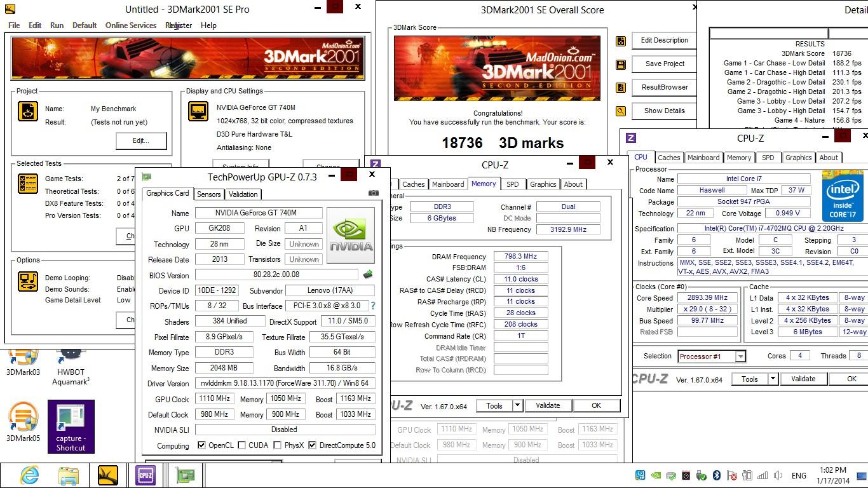
Task: Open the About tab in CPU-Z Memory window
Action: (573, 184)
